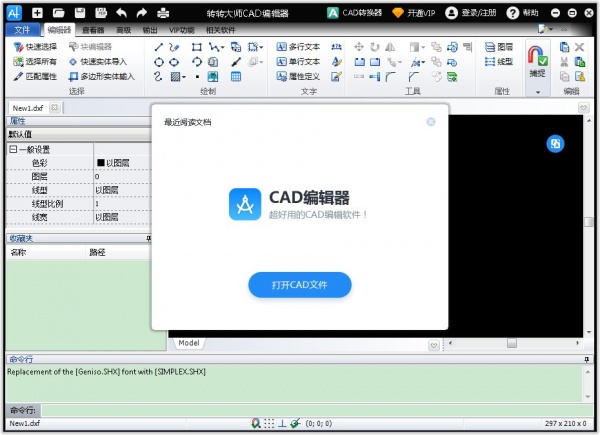The width and height of the screenshot is (600, 435).
Task: Click the 线型比例 value field
Action: (122, 204)
